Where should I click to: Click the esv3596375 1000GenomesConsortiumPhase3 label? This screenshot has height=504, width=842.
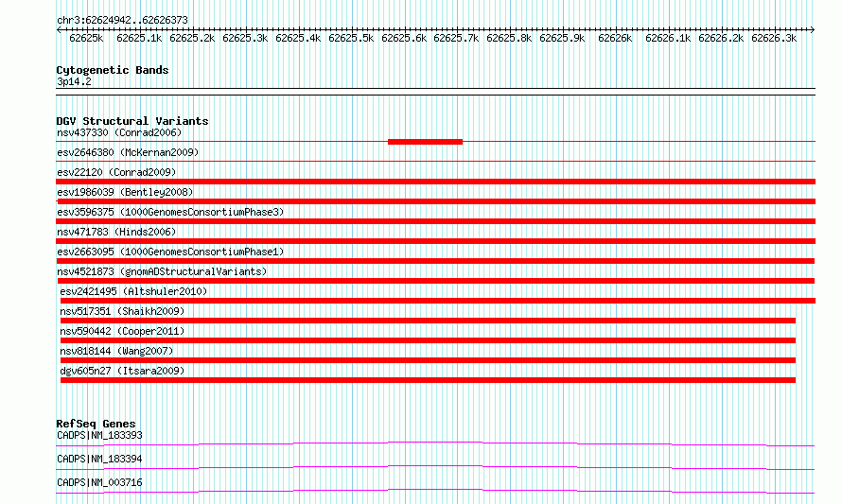pos(170,212)
